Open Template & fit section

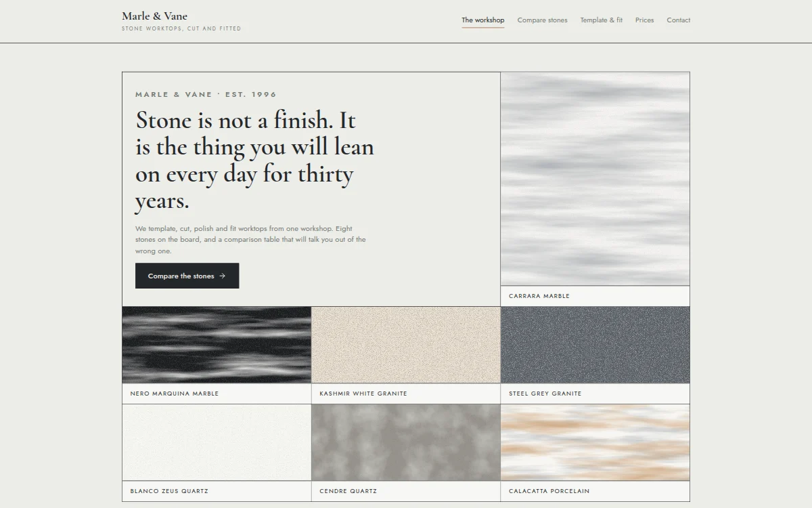pyautogui.click(x=602, y=20)
